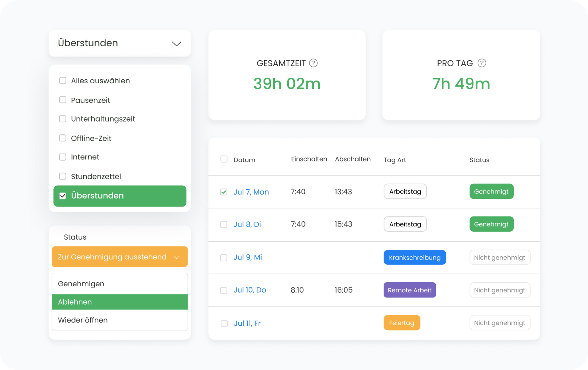The width and height of the screenshot is (588, 370).
Task: Click the purple Remote Arbeit badge
Action: [x=410, y=290]
